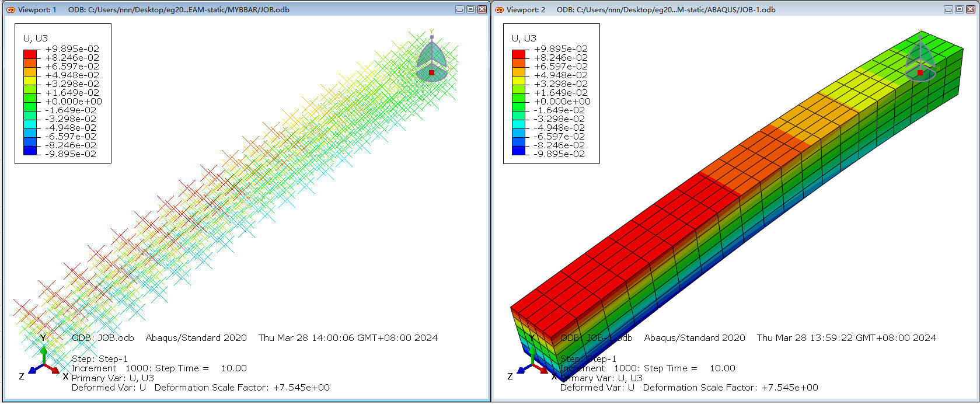Image resolution: width=980 pixels, height=404 pixels.
Task: Click legend value +6.597e-02 in Viewport 1
Action: pyautogui.click(x=72, y=67)
